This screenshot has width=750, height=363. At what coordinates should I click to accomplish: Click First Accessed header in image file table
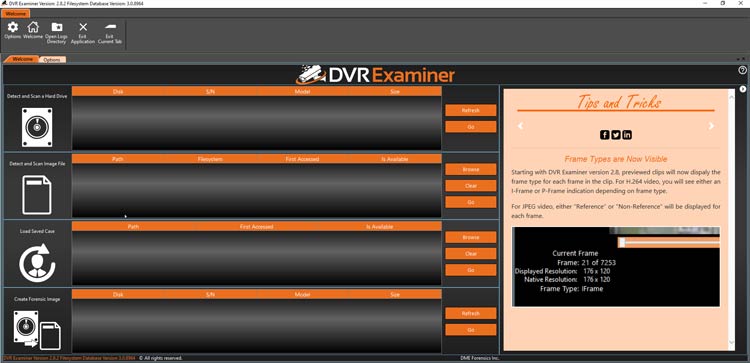click(303, 159)
